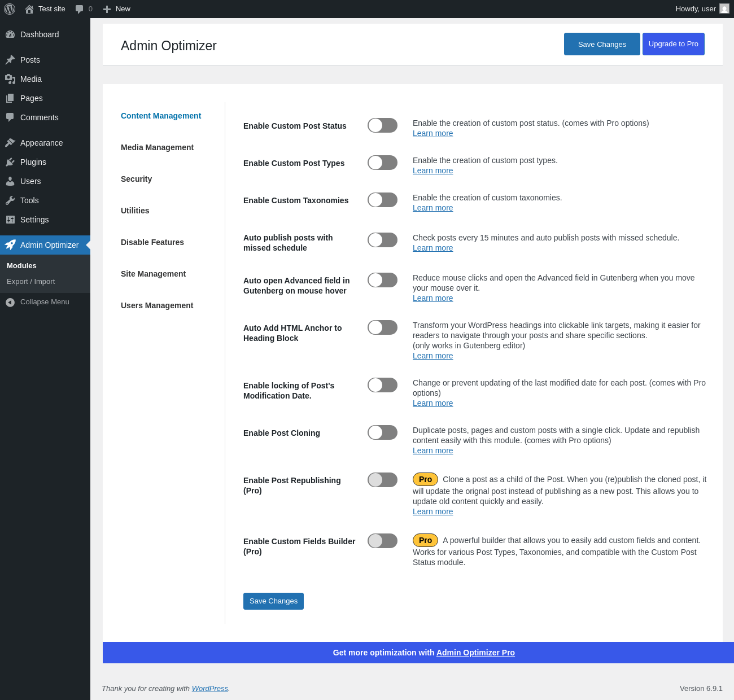Click the user avatar icon
The height and width of the screenshot is (700, 734).
coord(724,9)
